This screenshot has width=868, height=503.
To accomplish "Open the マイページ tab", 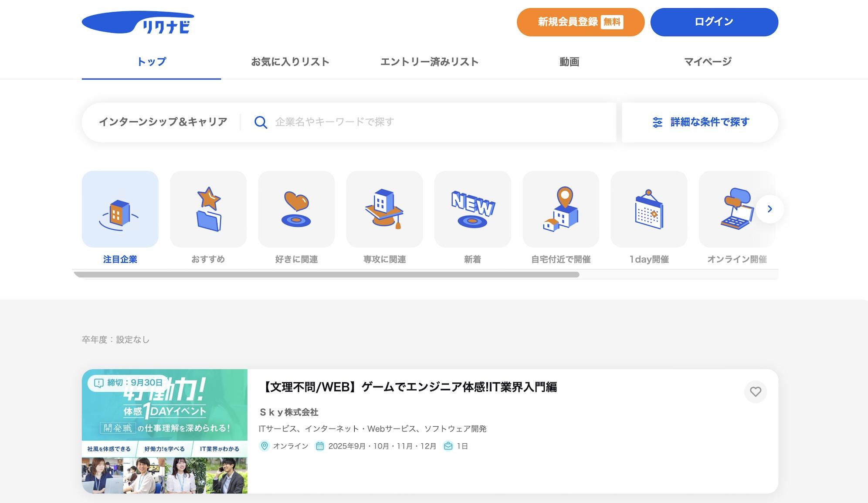I will click(708, 62).
